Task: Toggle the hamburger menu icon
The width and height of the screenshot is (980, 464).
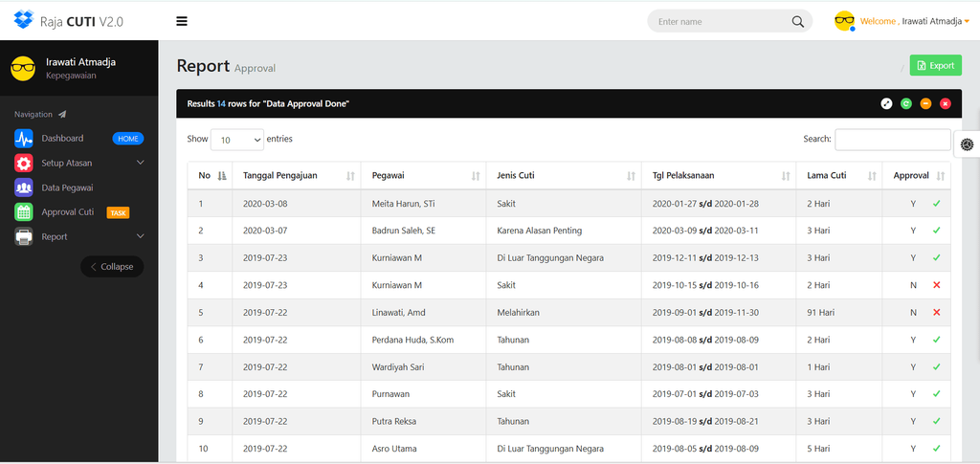Action: coord(182,21)
